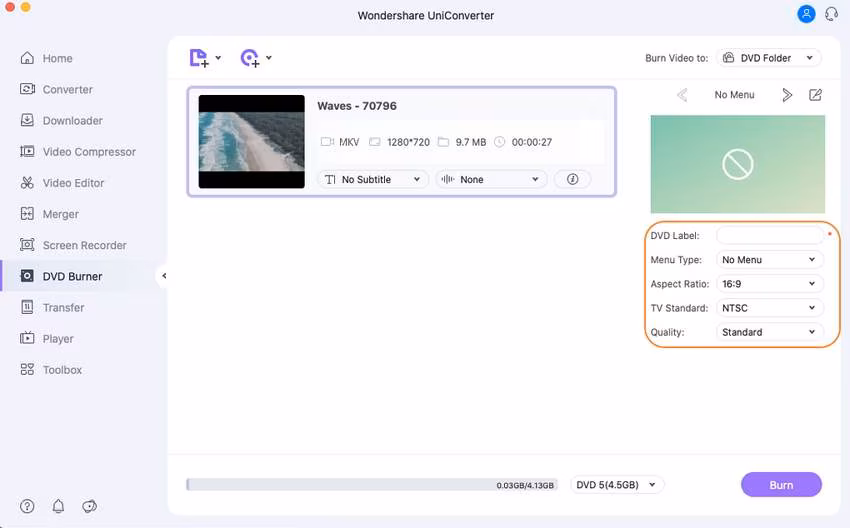
Task: Click the Player icon
Action: pos(27,338)
